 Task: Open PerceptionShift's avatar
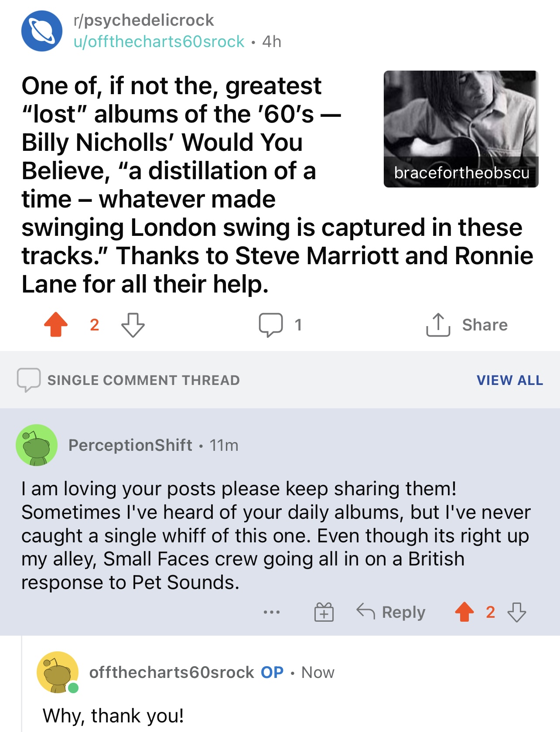pos(37,445)
